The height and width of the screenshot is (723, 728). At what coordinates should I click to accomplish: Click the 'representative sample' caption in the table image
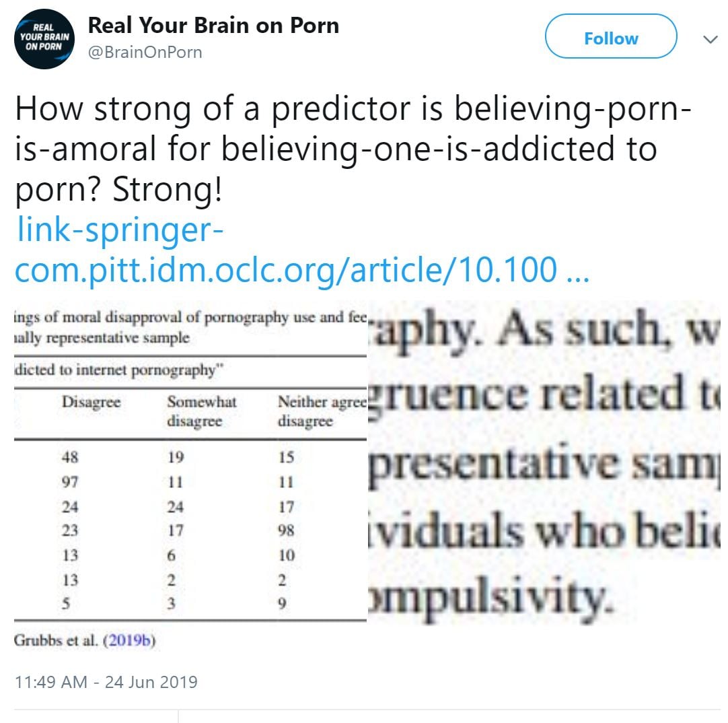pyautogui.click(x=102, y=338)
